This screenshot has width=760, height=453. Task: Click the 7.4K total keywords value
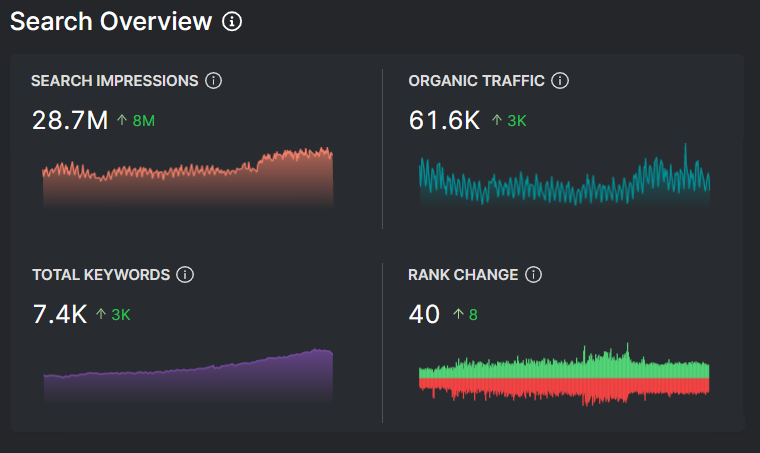click(59, 314)
